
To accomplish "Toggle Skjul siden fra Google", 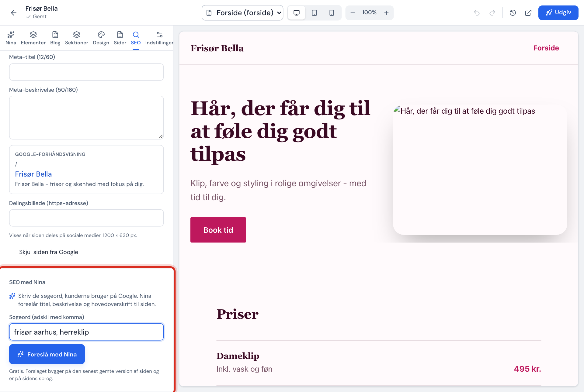I will coord(48,252).
